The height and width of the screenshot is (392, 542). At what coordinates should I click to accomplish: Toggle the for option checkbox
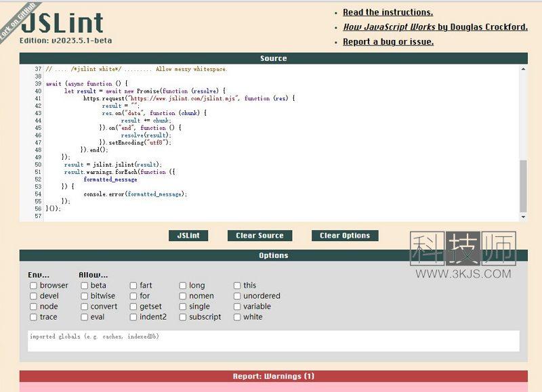(133, 296)
